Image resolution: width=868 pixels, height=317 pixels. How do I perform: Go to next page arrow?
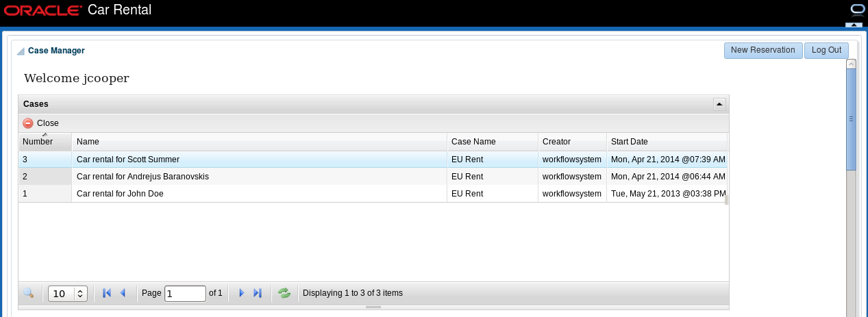point(241,293)
